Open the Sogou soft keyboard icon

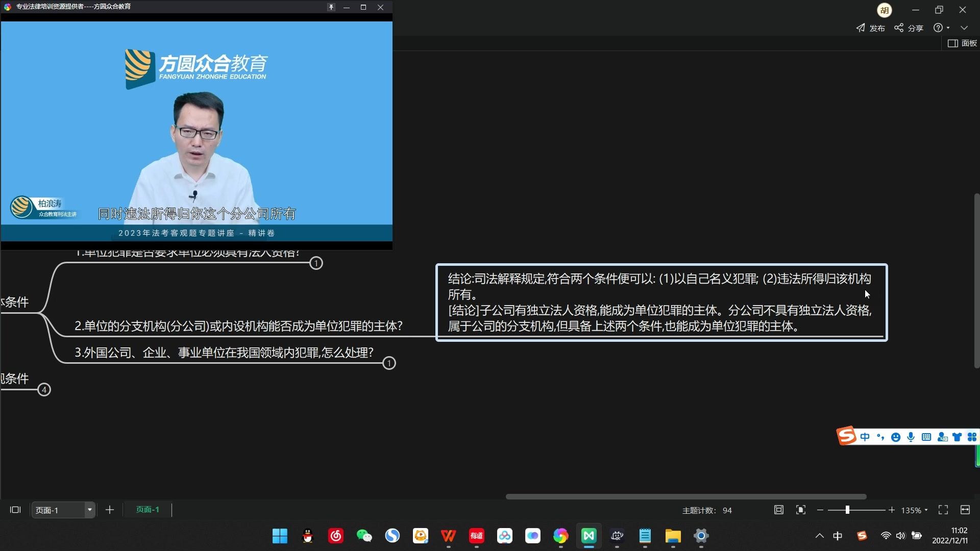(x=926, y=437)
